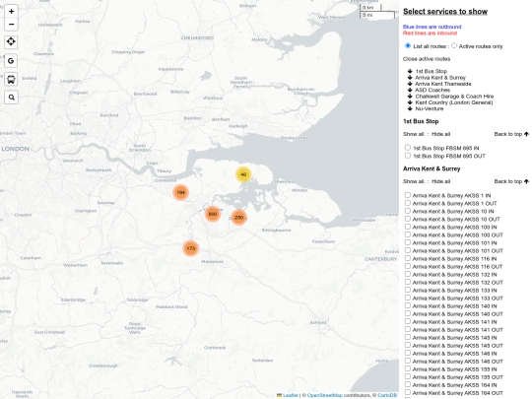The height and width of the screenshot is (399, 532).
Task: Check 1st Bus Stop FBSM 695 IN
Action: [x=408, y=148]
